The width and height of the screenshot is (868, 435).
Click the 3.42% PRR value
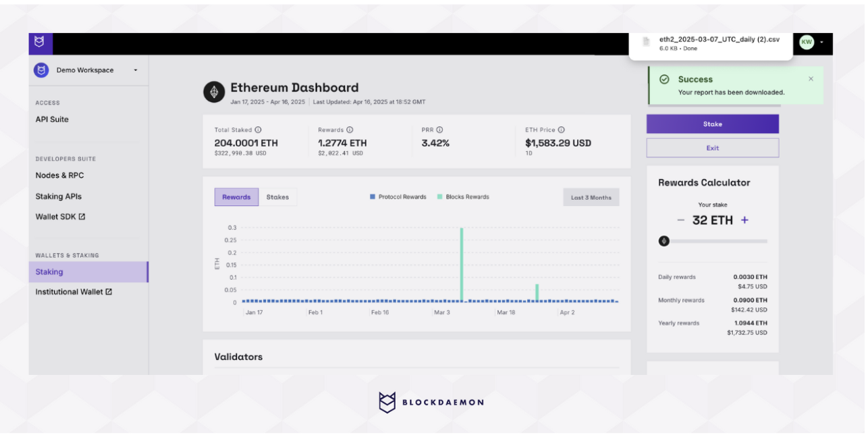click(435, 143)
